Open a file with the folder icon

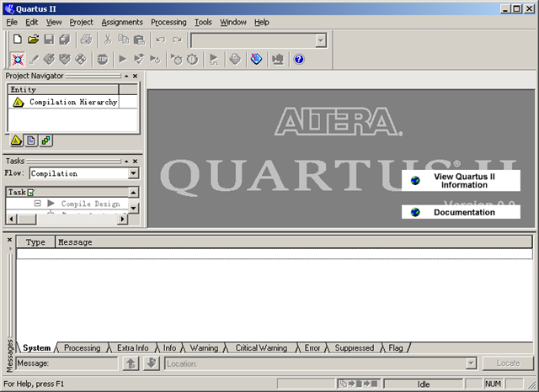(34, 40)
